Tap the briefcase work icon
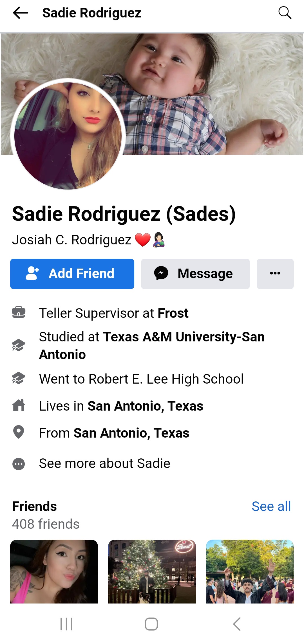The width and height of the screenshot is (304, 644). pos(19,313)
